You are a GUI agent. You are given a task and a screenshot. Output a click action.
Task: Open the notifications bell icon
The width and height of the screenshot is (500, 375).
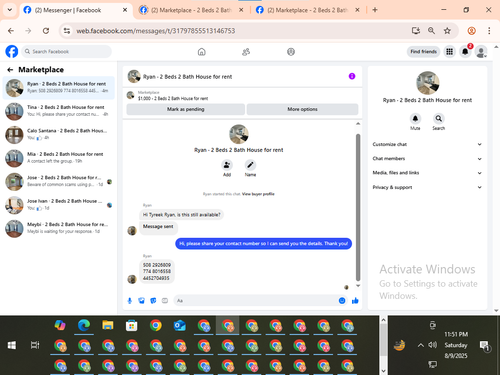pyautogui.click(x=465, y=52)
